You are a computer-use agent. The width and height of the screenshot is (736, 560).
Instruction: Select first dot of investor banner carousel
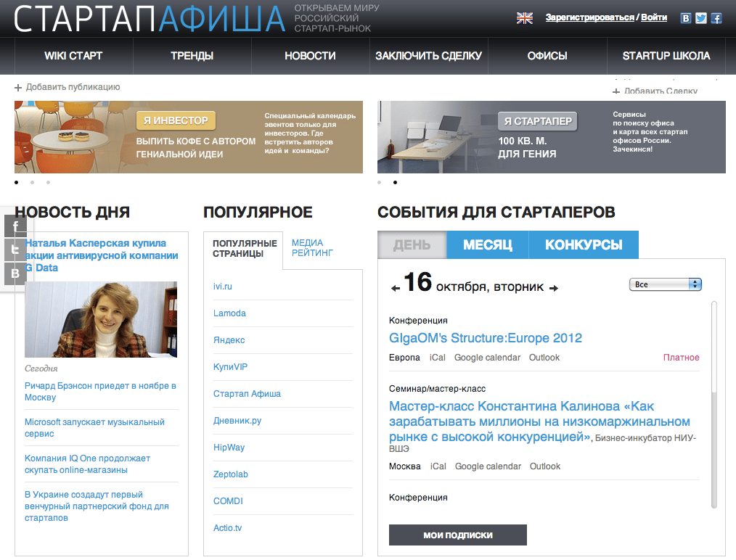17,183
